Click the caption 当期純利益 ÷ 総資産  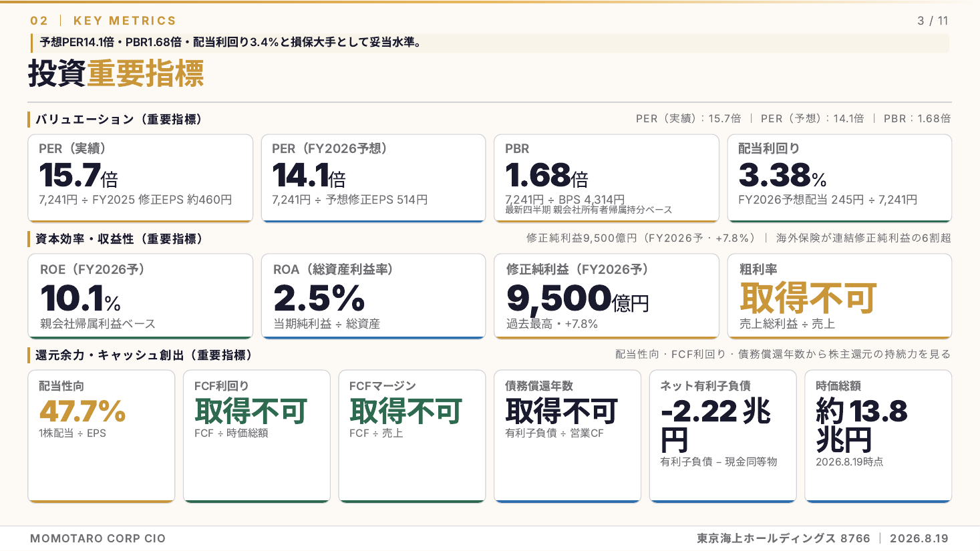[327, 324]
